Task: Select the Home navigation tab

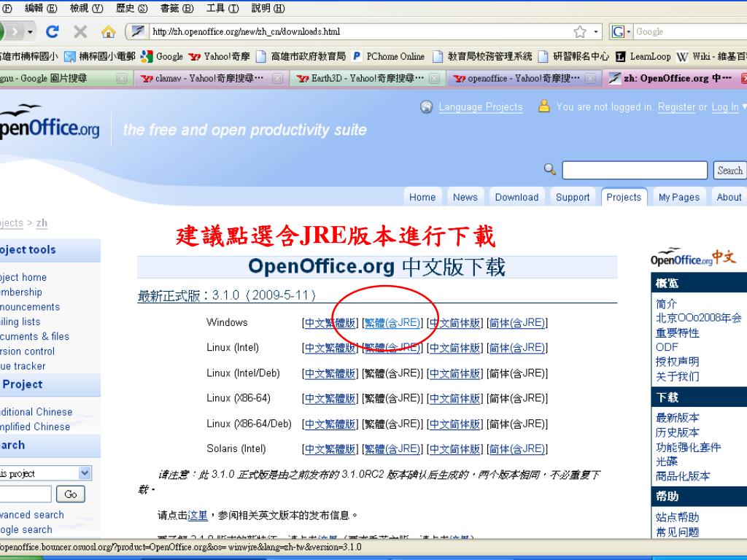Action: click(422, 197)
